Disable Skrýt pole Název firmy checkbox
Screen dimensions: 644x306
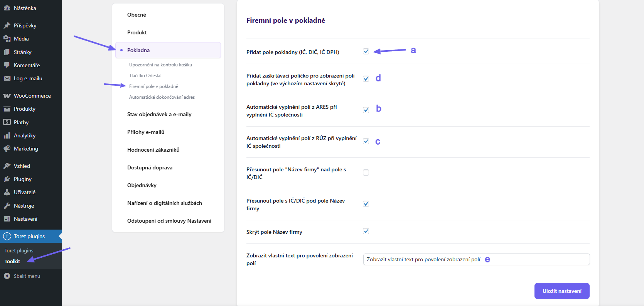coord(366,231)
